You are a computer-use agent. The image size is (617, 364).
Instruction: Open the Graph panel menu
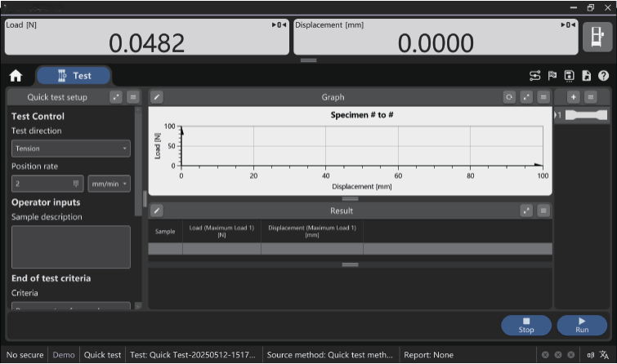pos(543,97)
